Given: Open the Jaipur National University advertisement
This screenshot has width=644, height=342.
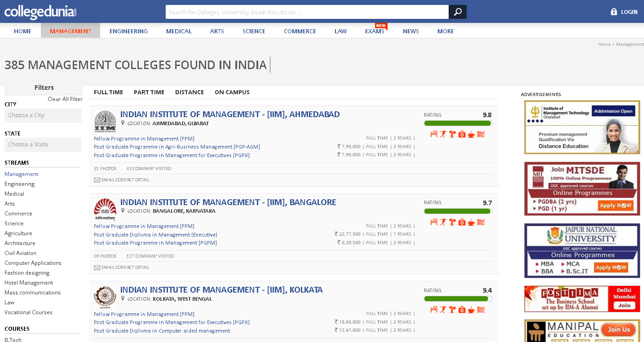Looking at the screenshot, I should pyautogui.click(x=582, y=250).
